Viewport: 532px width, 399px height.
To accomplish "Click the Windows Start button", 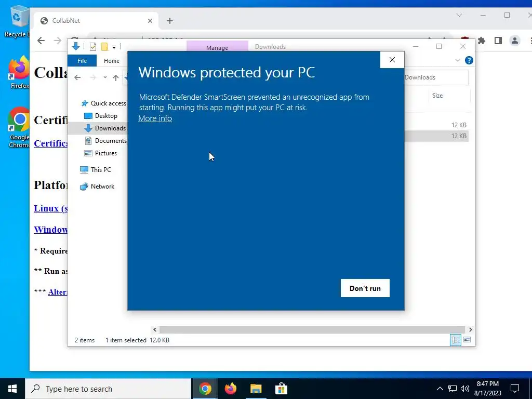I will click(x=12, y=389).
